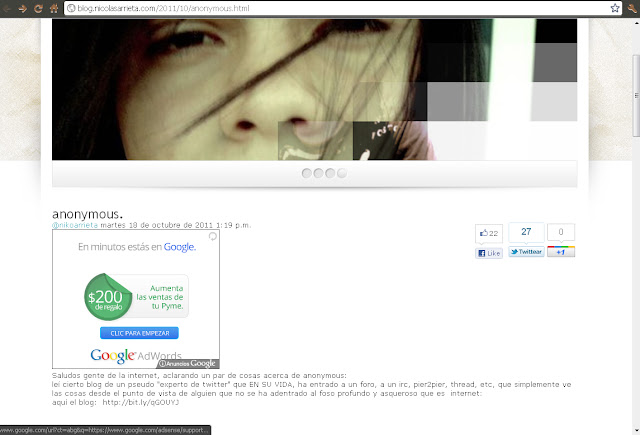Click the 27 tweet count bubble
The image size is (640, 435).
pyautogui.click(x=527, y=232)
